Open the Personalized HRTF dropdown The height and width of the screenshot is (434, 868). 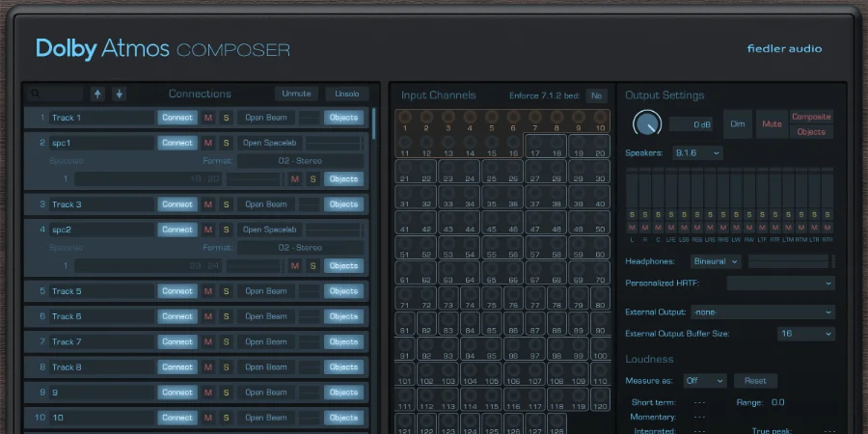[780, 284]
